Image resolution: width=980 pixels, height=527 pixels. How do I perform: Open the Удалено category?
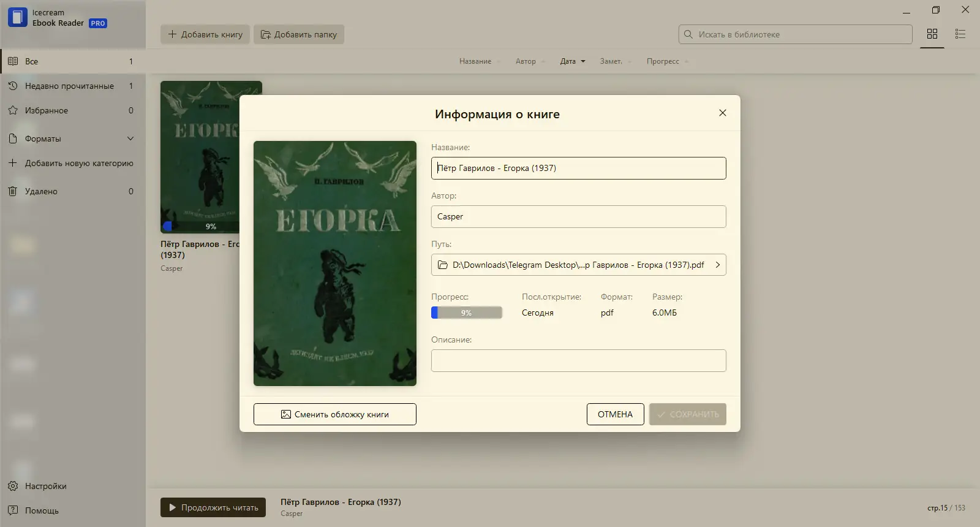[73, 191]
